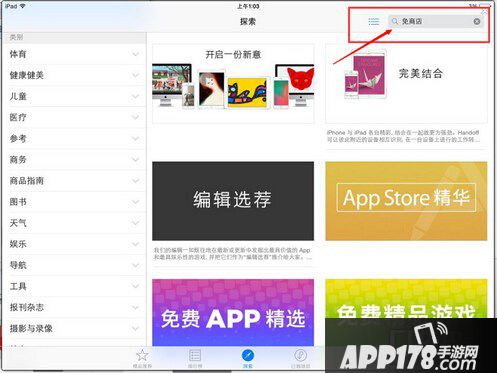Tap the category list icon beside search
497x373 pixels.
tap(373, 22)
